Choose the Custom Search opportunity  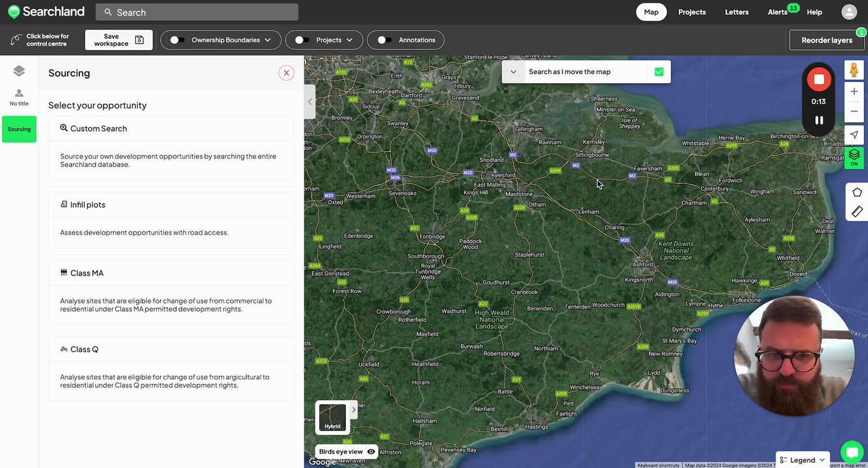[x=171, y=148]
